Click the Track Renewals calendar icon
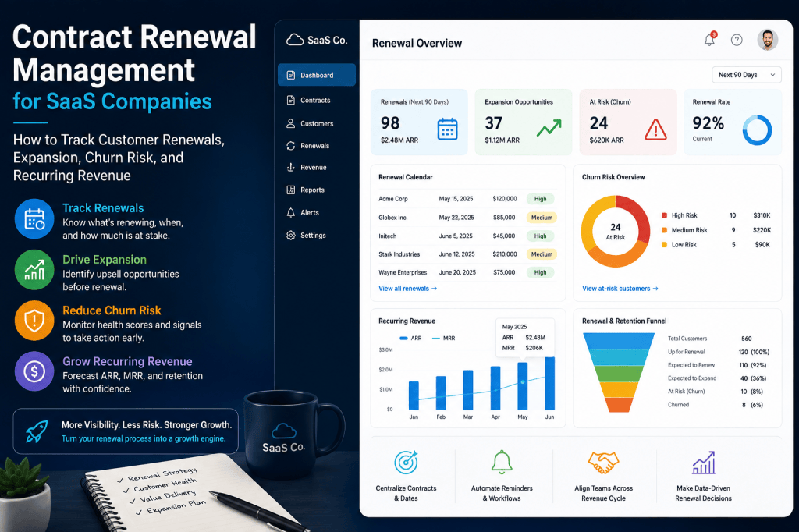 pyautogui.click(x=34, y=219)
